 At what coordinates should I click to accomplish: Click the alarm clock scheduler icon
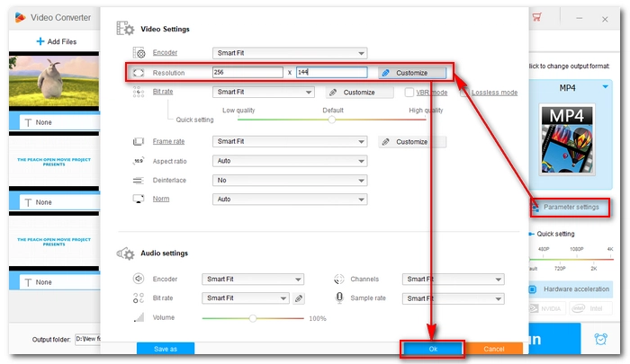[x=601, y=339]
